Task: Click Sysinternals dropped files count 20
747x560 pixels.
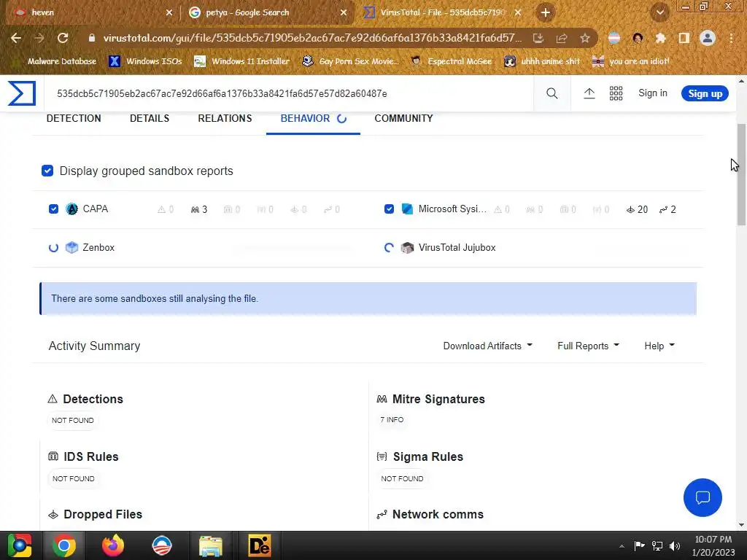Action: point(637,209)
